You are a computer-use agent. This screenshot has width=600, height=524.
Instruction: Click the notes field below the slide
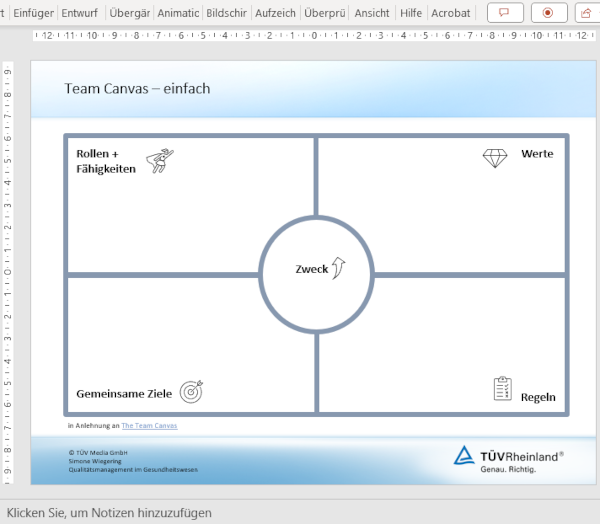300,512
